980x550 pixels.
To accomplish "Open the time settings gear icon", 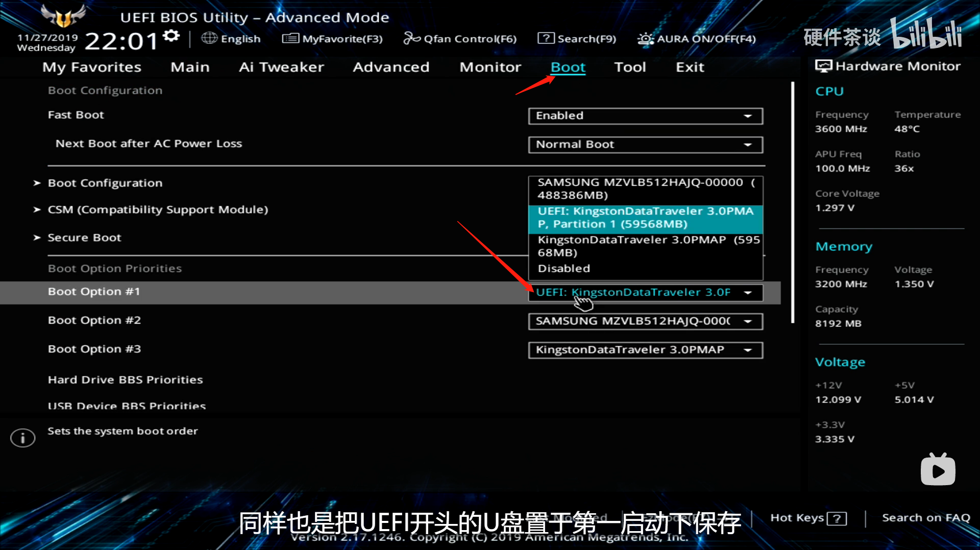I will point(171,36).
